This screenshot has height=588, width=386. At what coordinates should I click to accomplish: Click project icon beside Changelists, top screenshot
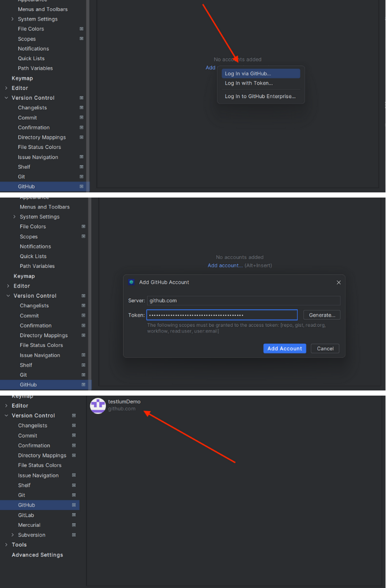point(82,108)
